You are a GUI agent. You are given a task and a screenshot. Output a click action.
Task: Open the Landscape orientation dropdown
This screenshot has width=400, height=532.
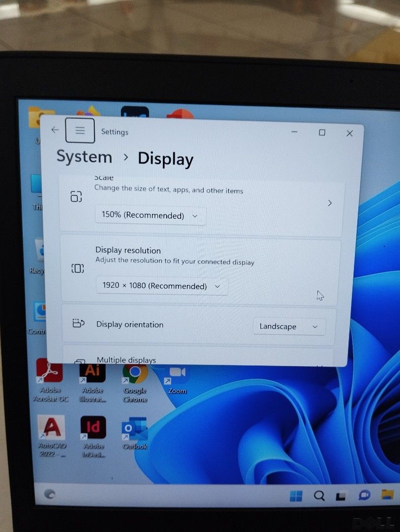[x=289, y=327]
